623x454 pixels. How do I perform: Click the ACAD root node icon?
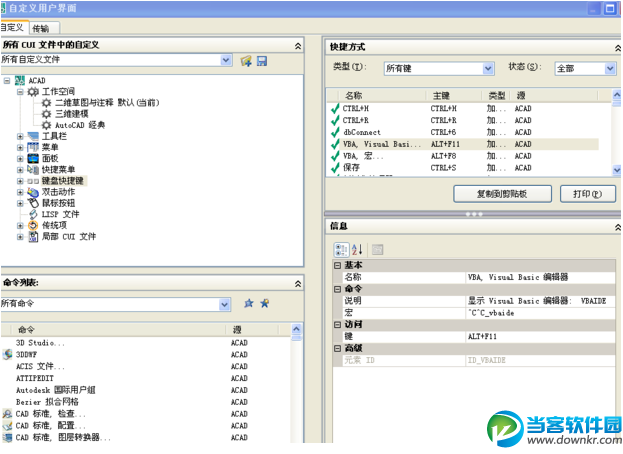20,81
